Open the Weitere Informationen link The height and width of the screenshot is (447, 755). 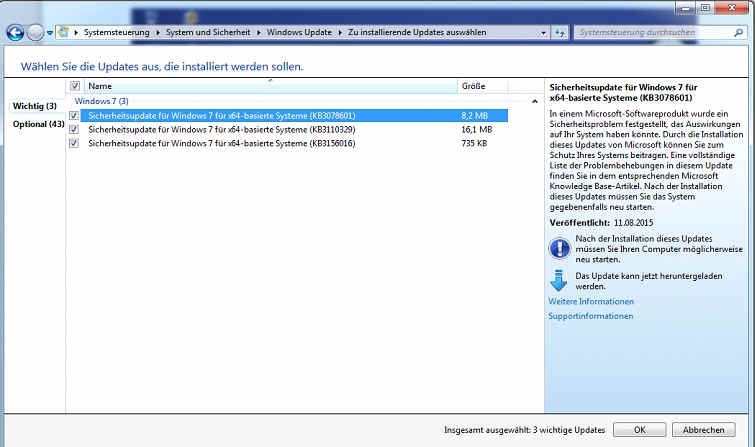point(591,302)
